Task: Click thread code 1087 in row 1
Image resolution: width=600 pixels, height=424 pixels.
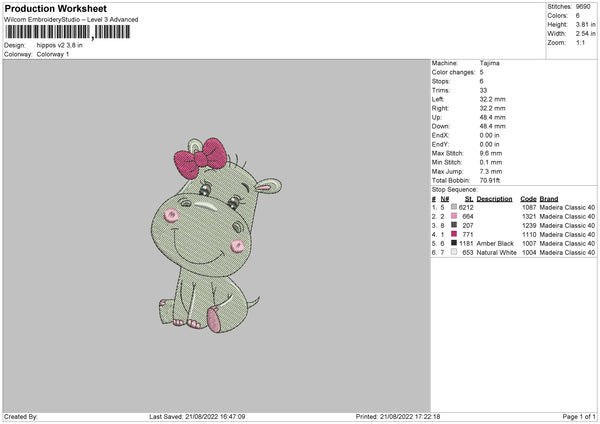Action: [x=529, y=207]
